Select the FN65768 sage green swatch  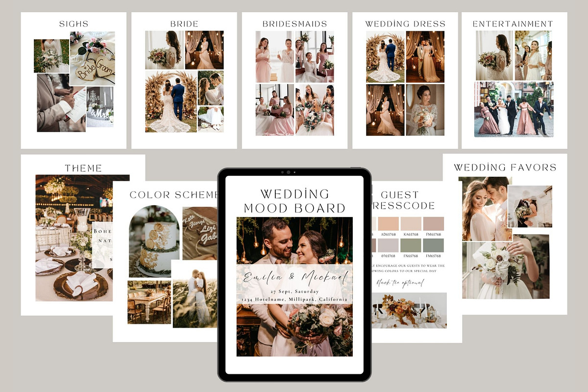(x=411, y=245)
